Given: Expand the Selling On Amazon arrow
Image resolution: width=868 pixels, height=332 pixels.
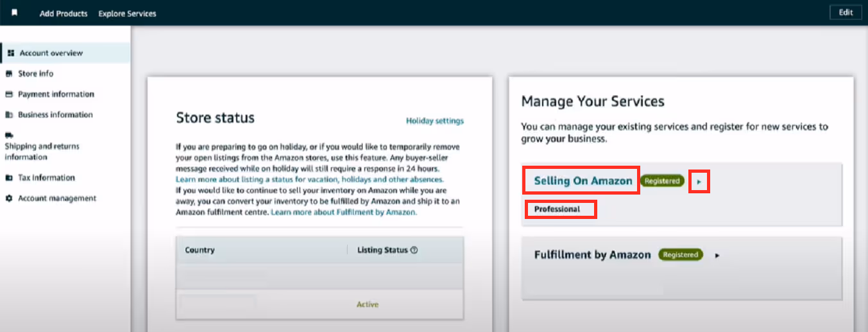Looking at the screenshot, I should point(699,182).
